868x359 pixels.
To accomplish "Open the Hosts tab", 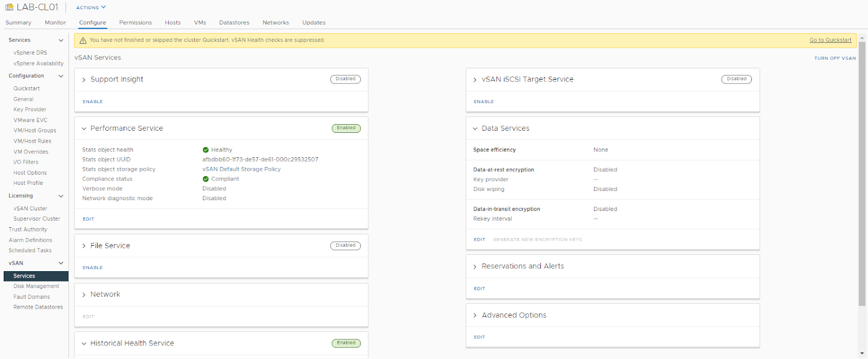I will click(173, 23).
